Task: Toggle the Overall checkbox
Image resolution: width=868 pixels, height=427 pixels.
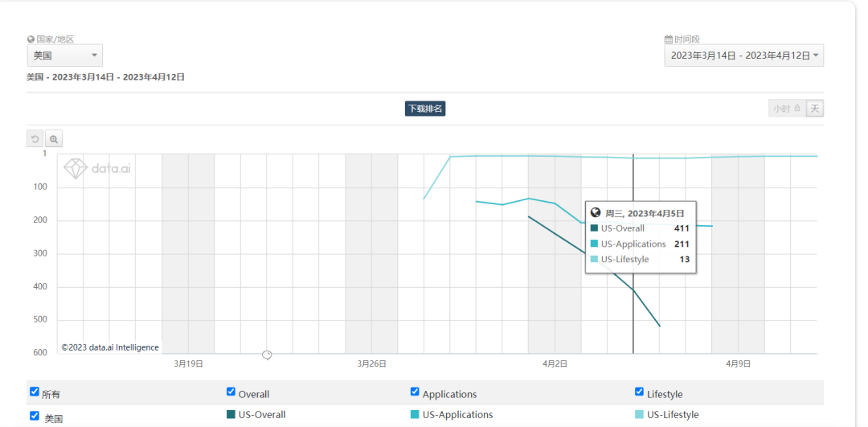Action: click(x=231, y=392)
